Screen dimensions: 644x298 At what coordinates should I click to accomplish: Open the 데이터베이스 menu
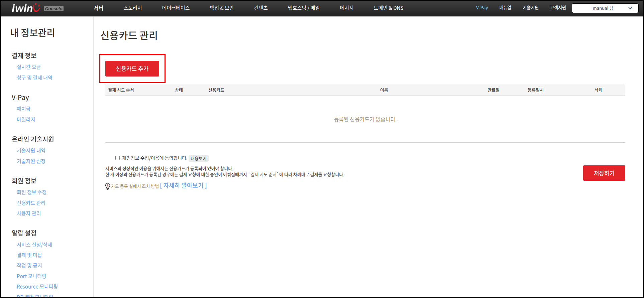coord(176,8)
